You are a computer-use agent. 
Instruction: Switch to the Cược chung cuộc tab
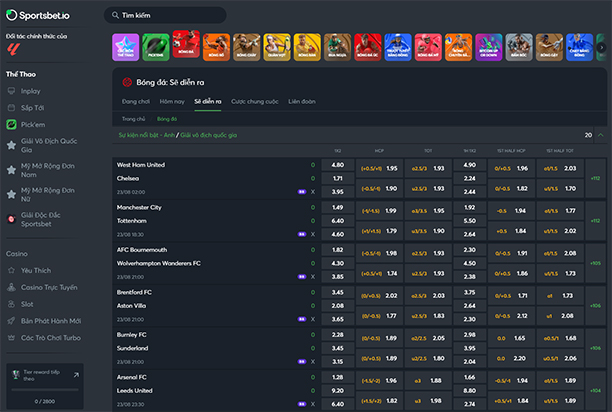click(254, 101)
